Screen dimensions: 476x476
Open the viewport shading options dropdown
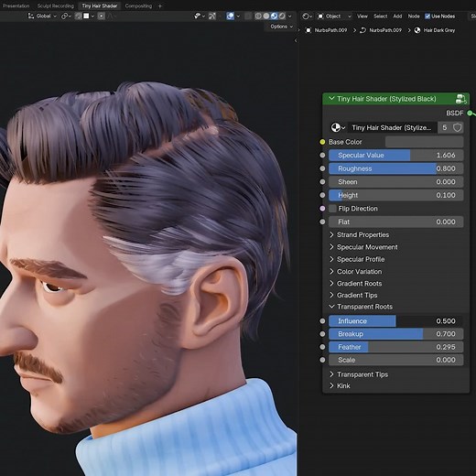[289, 16]
